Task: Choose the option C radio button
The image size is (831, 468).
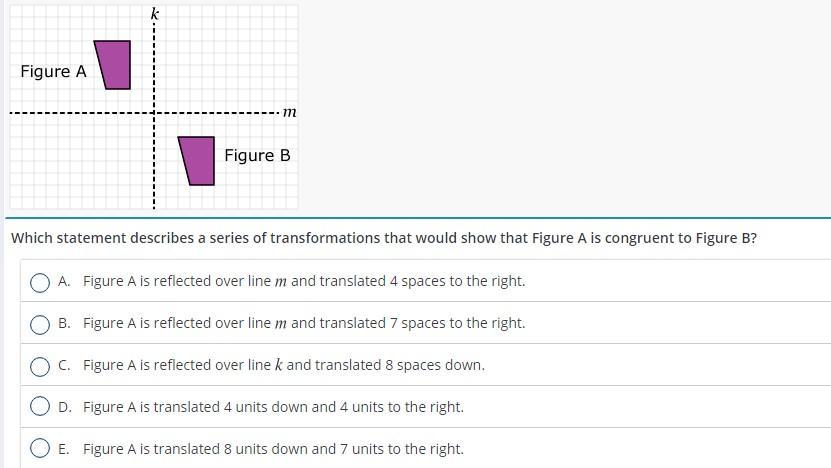Action: [x=40, y=366]
